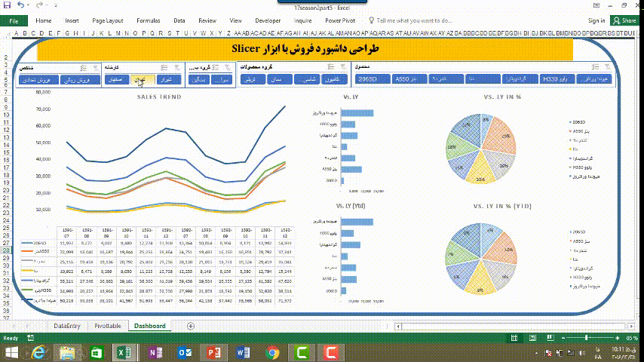Toggle the فروش تعدادی slicer item
The image size is (644, 362).
(x=47, y=78)
